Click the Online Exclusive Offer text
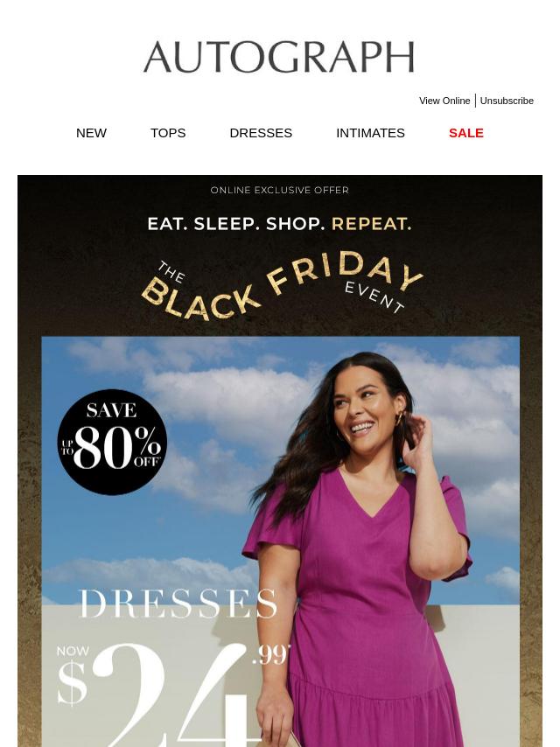The height and width of the screenshot is (747, 560). (x=280, y=190)
